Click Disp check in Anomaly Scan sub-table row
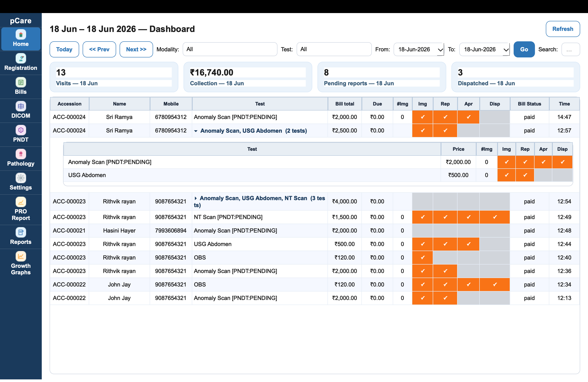This screenshot has width=588, height=382. coord(562,162)
